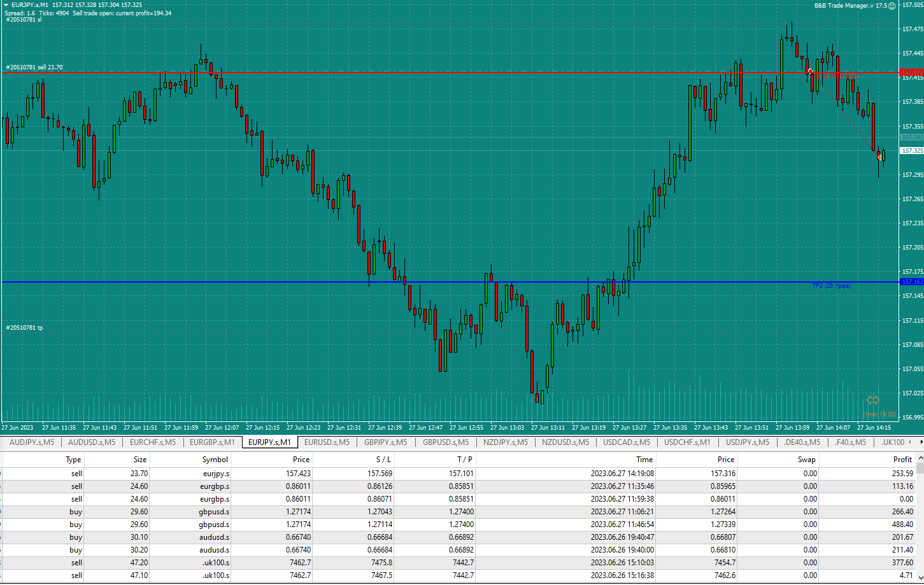This screenshot has width=924, height=585.
Task: Sort trades by the Profit column header
Action: tap(867, 459)
